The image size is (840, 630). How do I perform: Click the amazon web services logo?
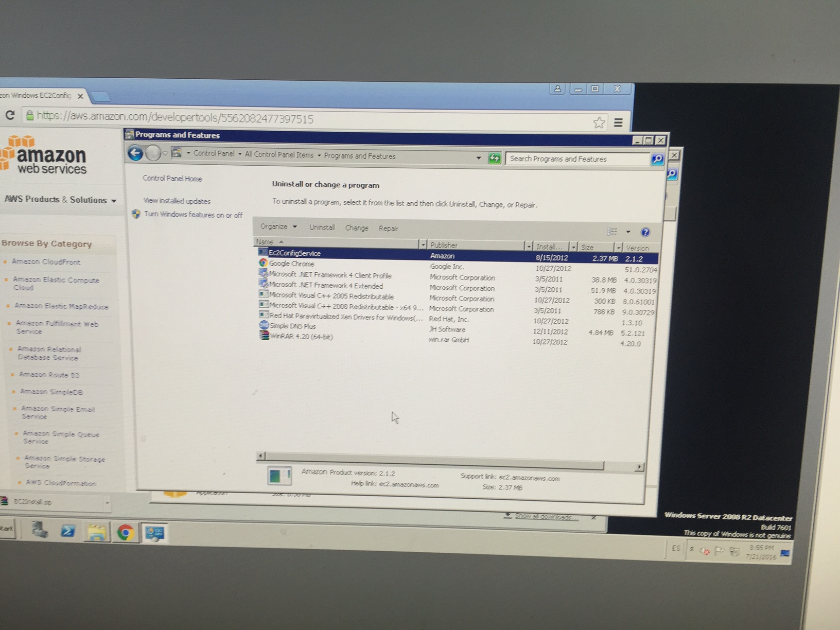pos(44,155)
